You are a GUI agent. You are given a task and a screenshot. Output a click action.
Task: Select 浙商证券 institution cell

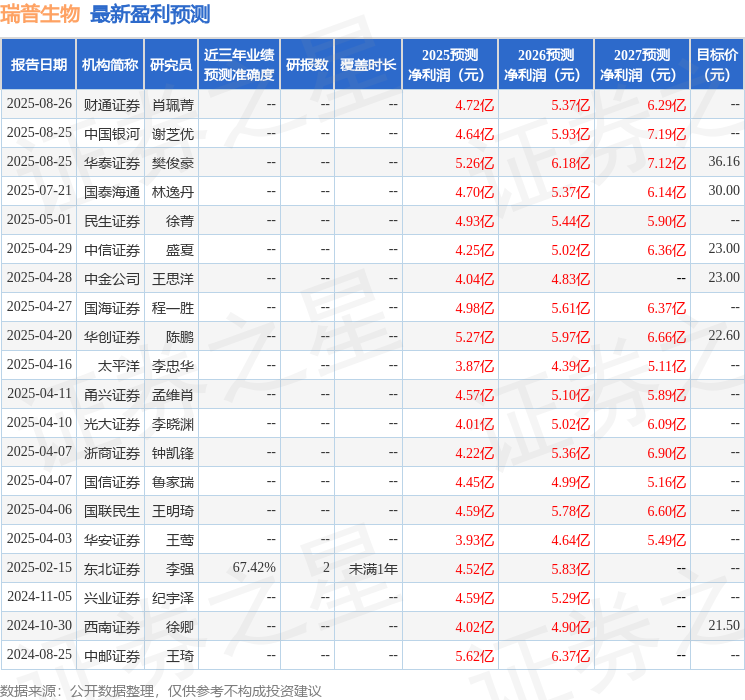tap(112, 453)
